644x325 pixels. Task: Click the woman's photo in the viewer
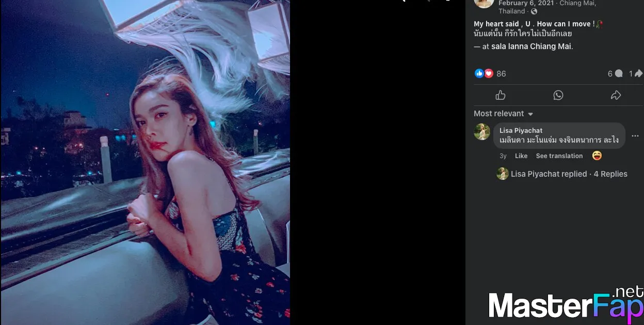pyautogui.click(x=146, y=162)
